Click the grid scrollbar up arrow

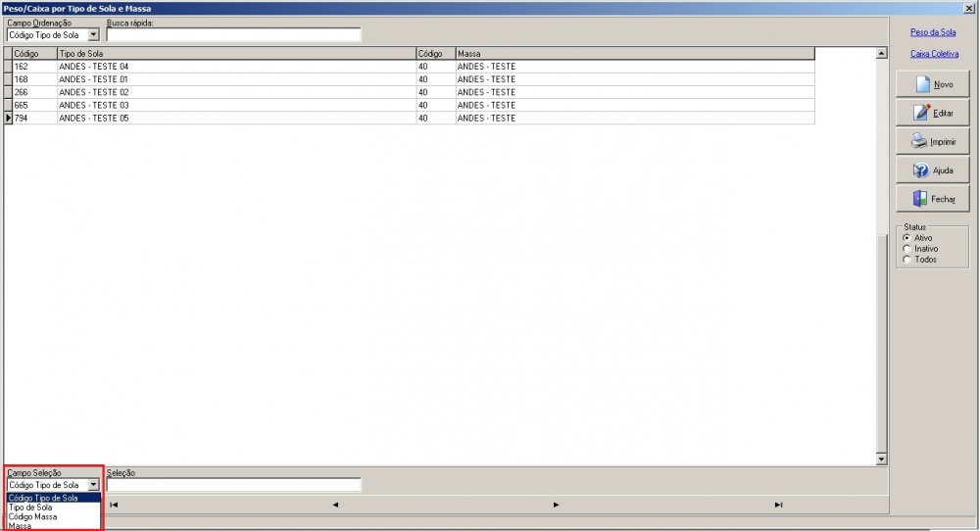881,54
